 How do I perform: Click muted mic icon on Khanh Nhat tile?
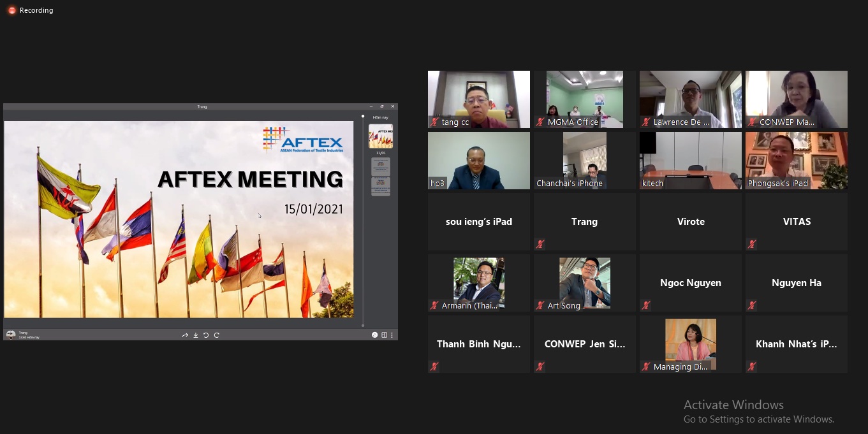click(x=752, y=366)
